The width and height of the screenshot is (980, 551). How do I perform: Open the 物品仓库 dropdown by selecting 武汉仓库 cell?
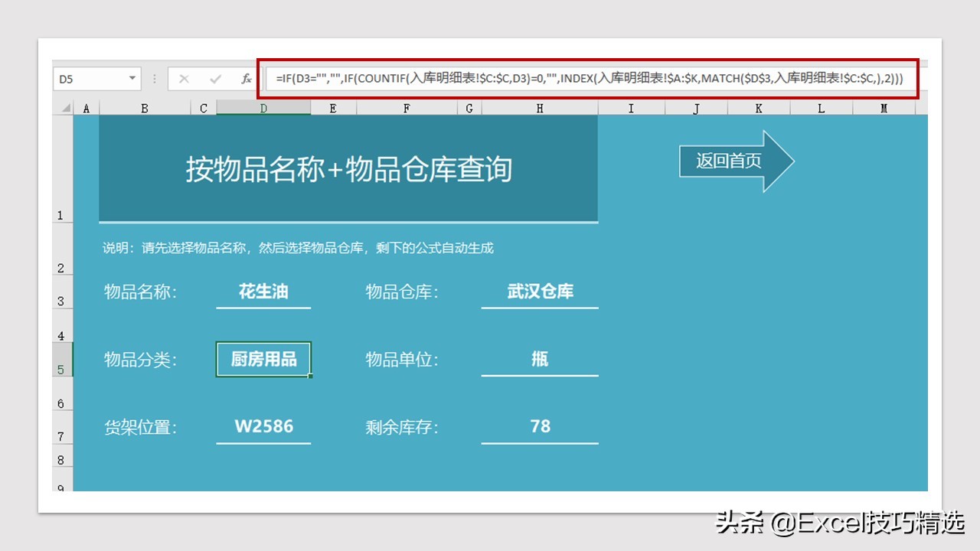pyautogui.click(x=540, y=292)
